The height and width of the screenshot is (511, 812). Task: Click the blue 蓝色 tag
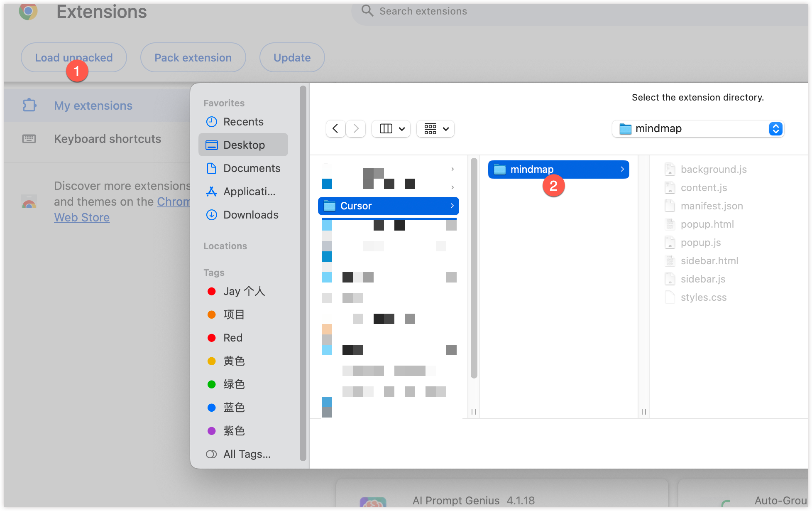[x=234, y=408]
